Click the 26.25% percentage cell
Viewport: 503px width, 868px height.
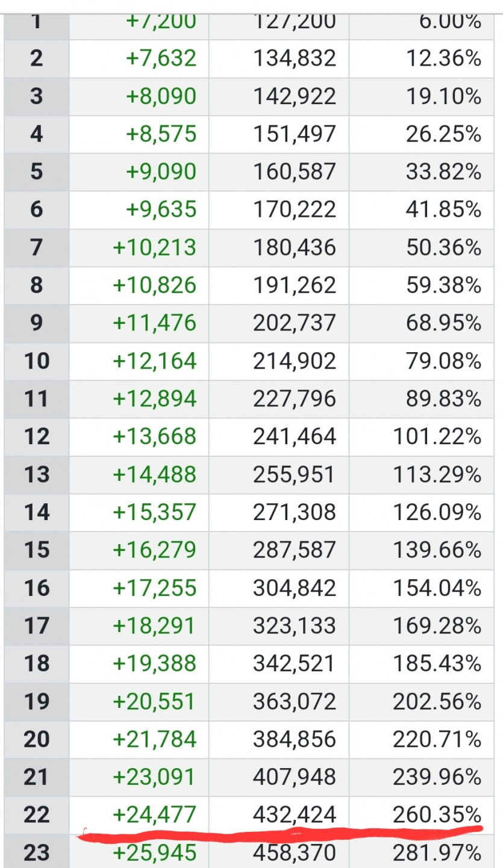(x=421, y=134)
